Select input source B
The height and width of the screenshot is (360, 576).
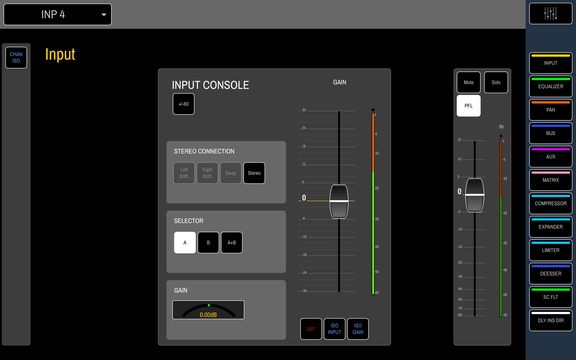pos(208,242)
